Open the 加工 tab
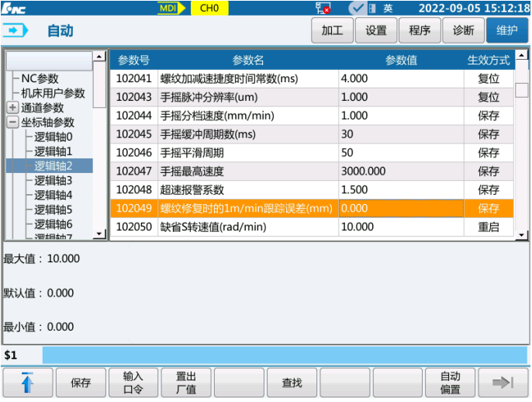 tap(332, 30)
